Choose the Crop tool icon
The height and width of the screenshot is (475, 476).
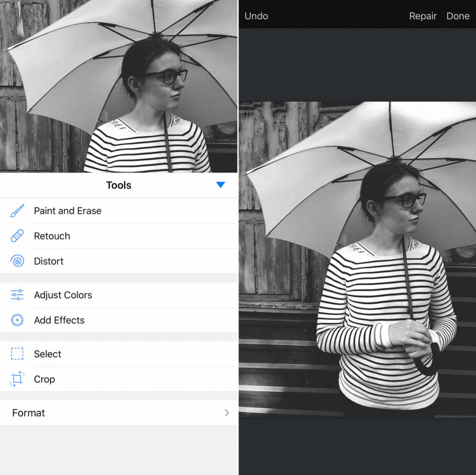coord(16,379)
